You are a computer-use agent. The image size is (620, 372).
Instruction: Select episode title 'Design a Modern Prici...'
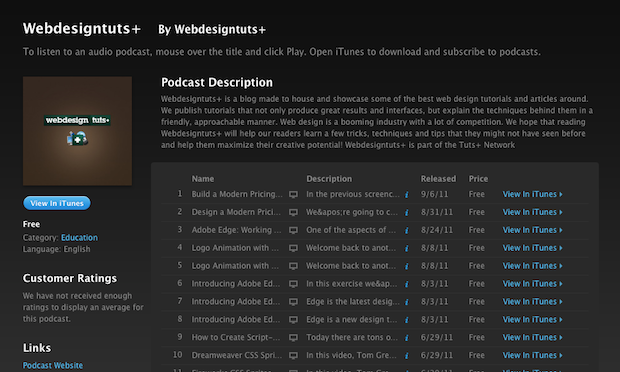[x=236, y=212]
